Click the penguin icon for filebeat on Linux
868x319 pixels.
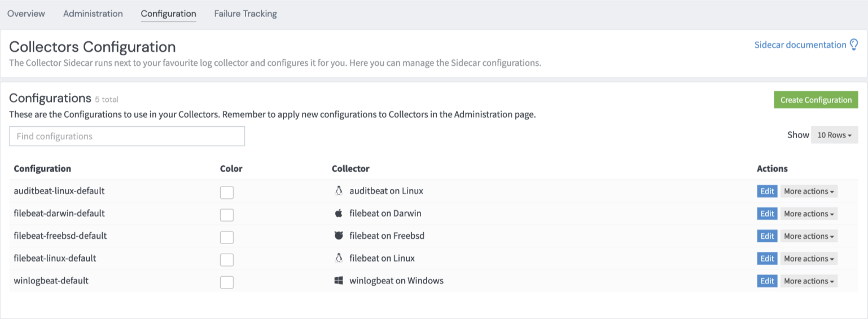[339, 258]
